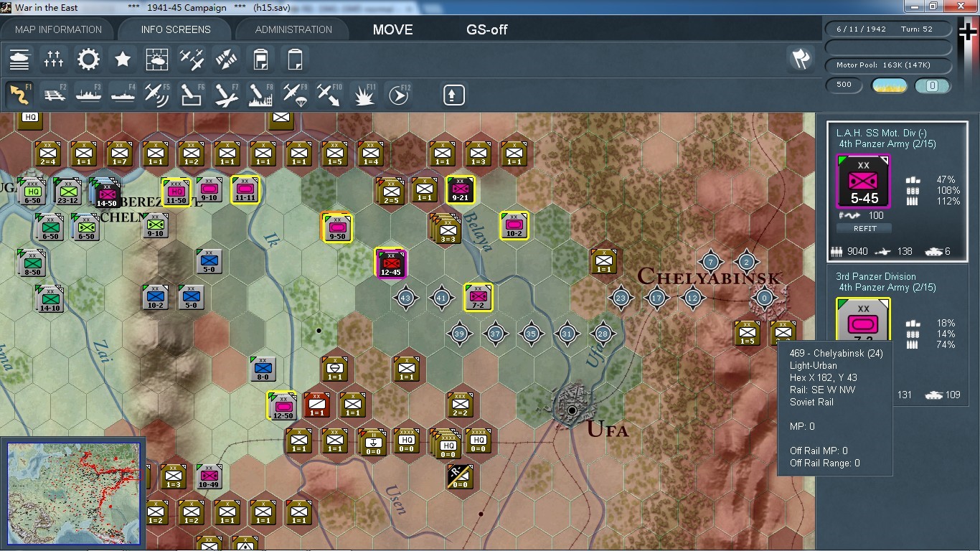
Task: Click the up-arrow button in the mode toolbar
Action: coord(453,95)
